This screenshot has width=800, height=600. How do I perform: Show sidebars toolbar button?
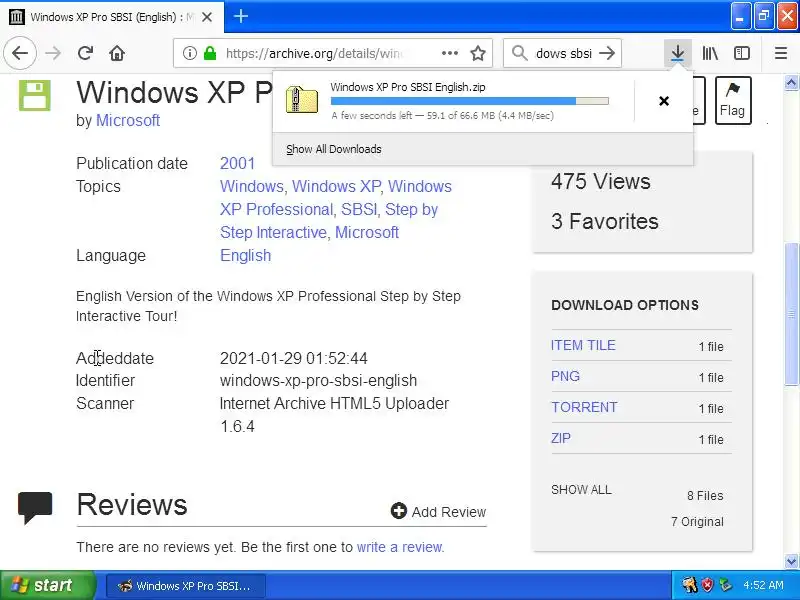click(x=742, y=53)
